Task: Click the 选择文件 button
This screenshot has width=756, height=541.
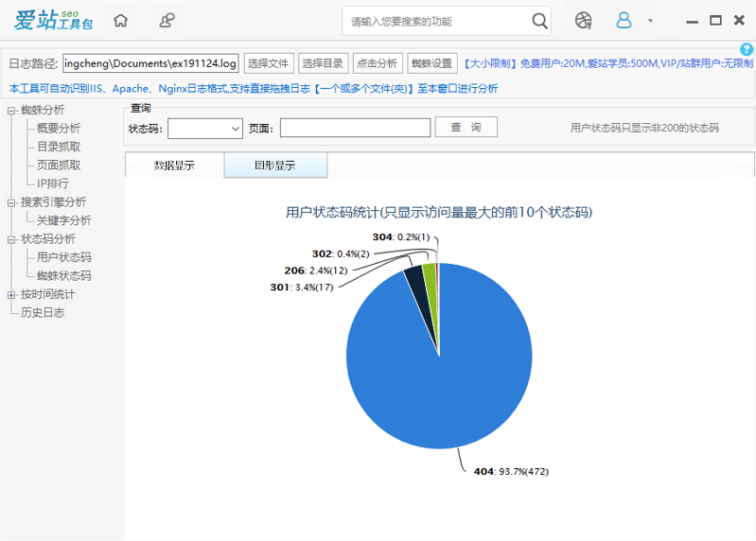Action: click(x=269, y=63)
